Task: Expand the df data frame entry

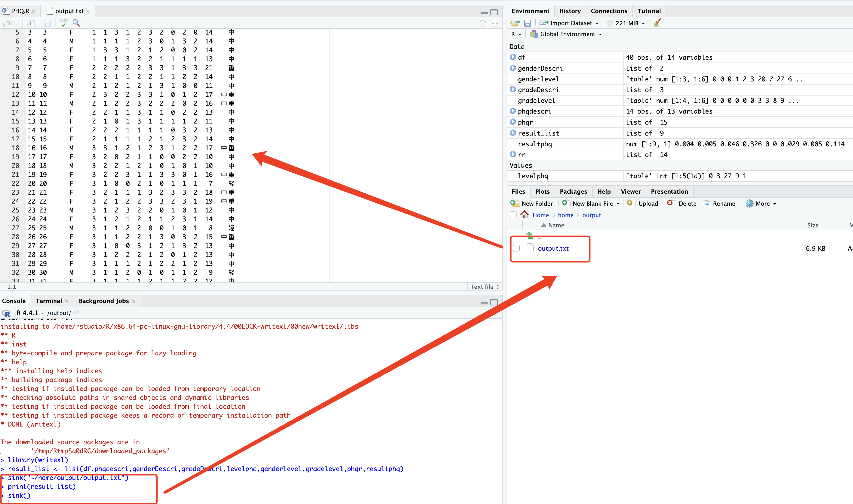Action: click(x=513, y=57)
